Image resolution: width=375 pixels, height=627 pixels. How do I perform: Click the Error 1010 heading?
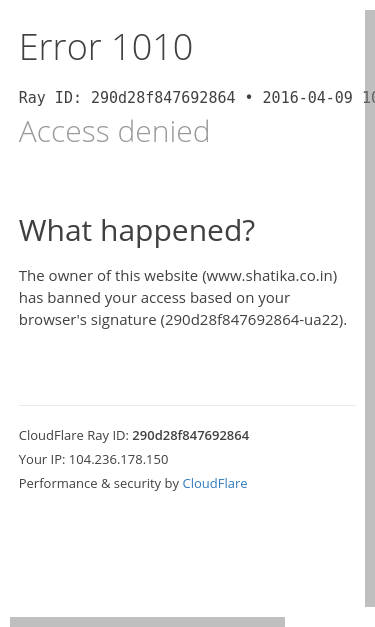[x=106, y=47]
